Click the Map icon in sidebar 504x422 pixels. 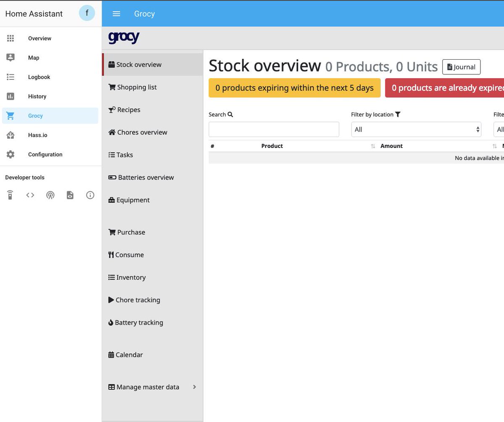pyautogui.click(x=10, y=58)
